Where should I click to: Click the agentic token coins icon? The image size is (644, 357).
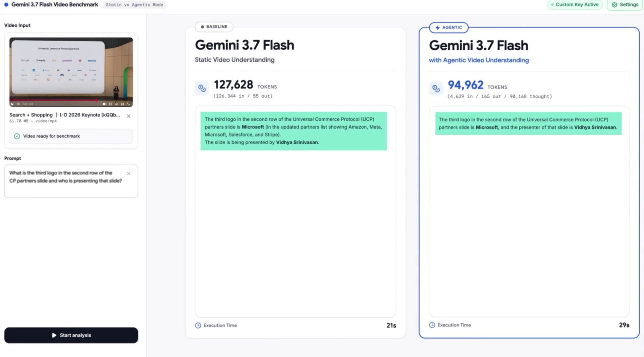(436, 89)
